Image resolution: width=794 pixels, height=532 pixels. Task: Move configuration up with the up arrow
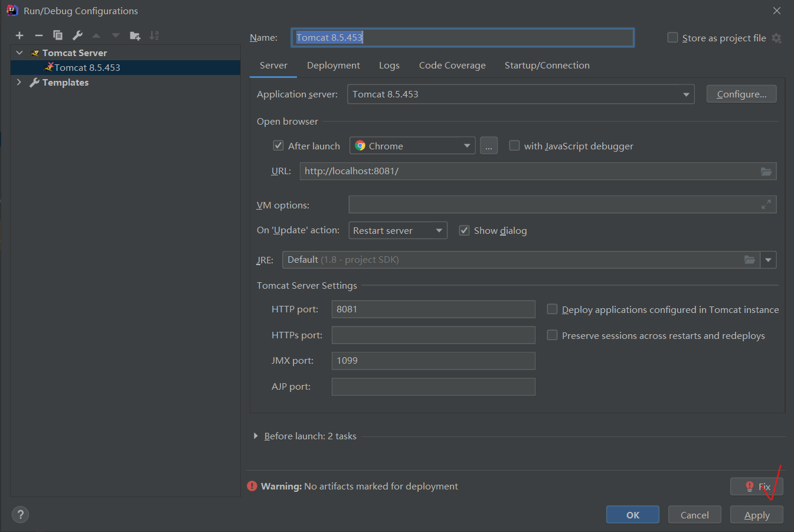point(96,35)
